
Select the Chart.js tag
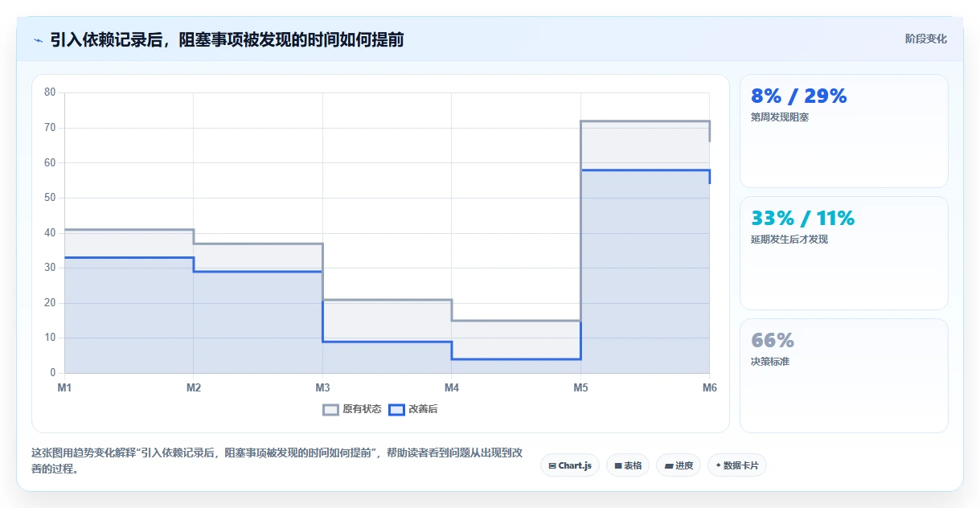coord(570,465)
